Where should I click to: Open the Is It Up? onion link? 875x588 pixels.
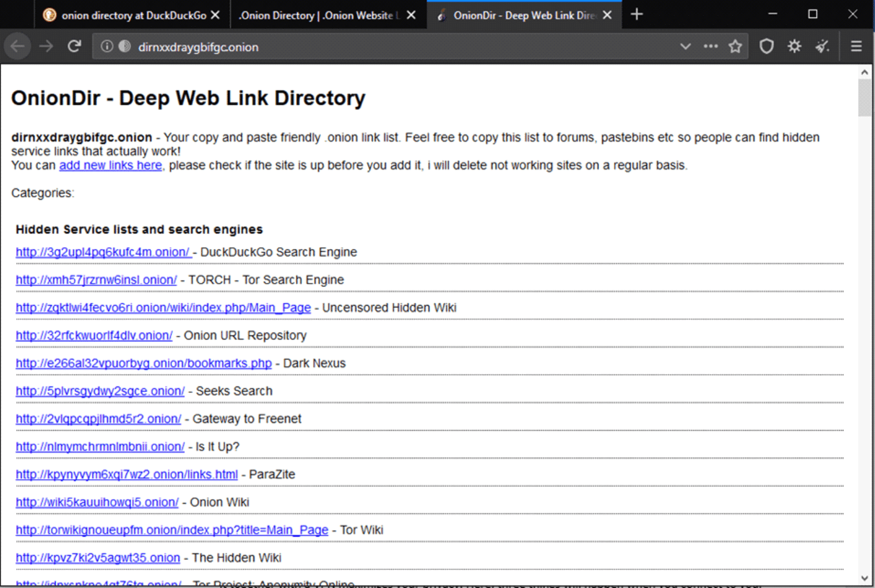pyautogui.click(x=100, y=447)
